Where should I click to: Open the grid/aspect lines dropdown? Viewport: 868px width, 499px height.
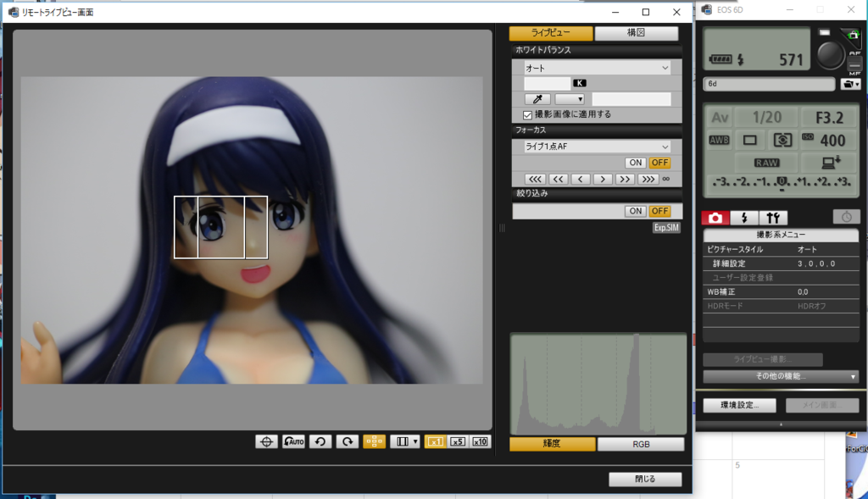(405, 441)
